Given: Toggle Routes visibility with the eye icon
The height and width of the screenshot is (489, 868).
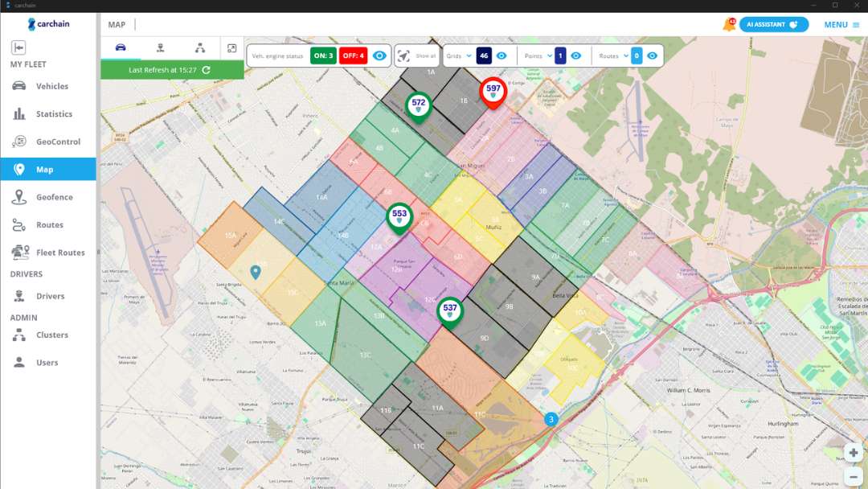Looking at the screenshot, I should 653,55.
